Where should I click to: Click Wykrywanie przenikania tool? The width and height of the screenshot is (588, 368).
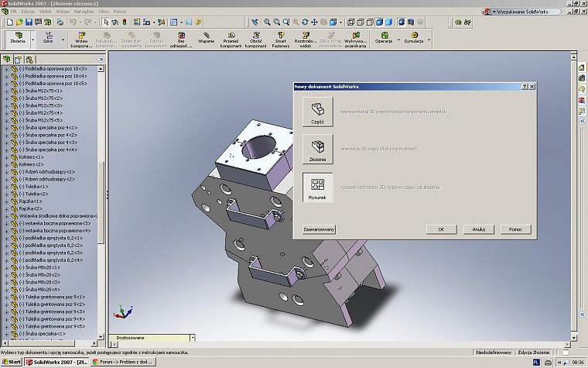355,40
